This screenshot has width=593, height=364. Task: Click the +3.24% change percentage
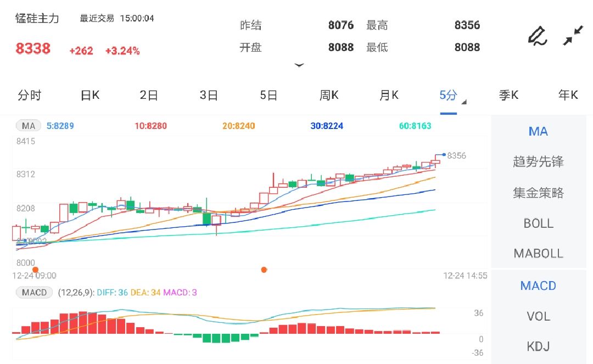click(x=122, y=51)
